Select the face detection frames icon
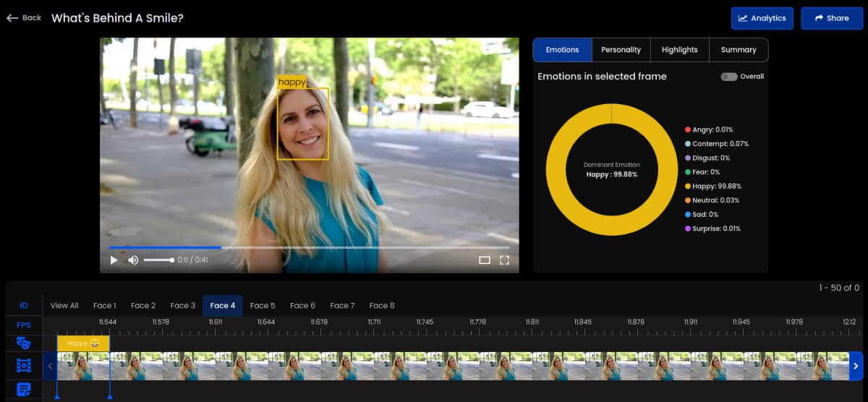The height and width of the screenshot is (402, 868). click(24, 366)
